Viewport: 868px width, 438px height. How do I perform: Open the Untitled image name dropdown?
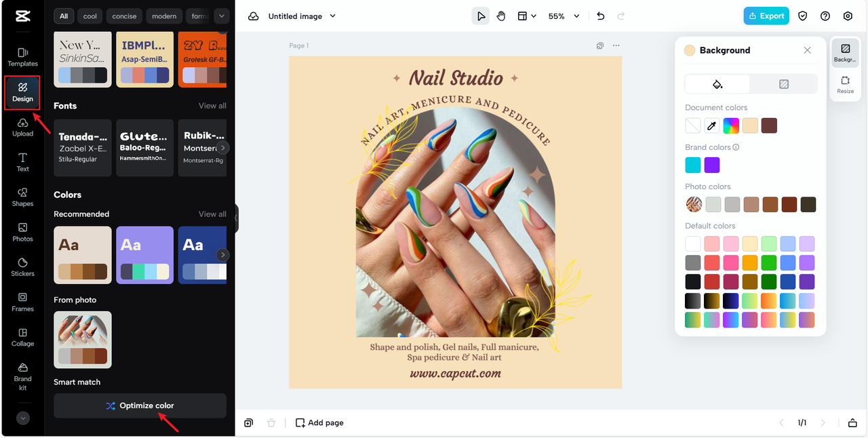pyautogui.click(x=302, y=16)
